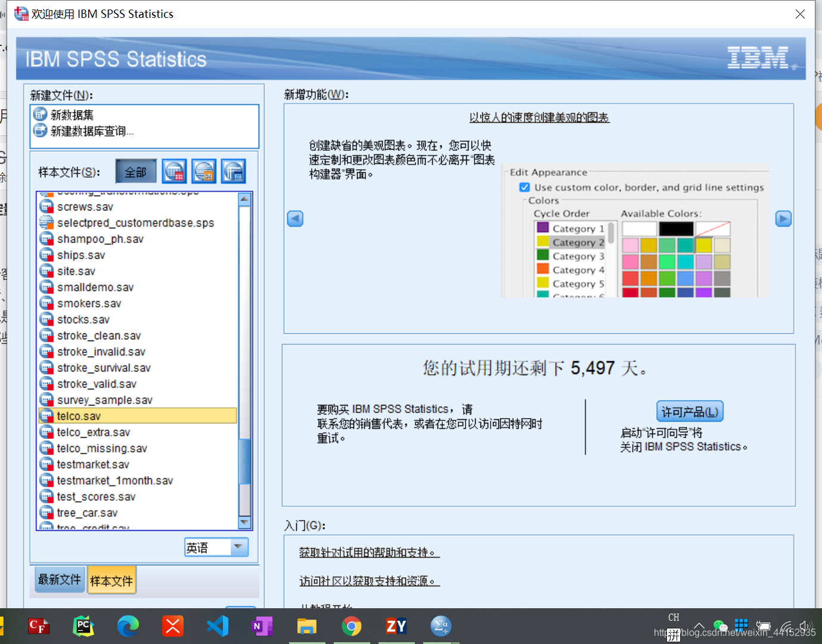Select ships.sav in sample list

tap(138, 255)
